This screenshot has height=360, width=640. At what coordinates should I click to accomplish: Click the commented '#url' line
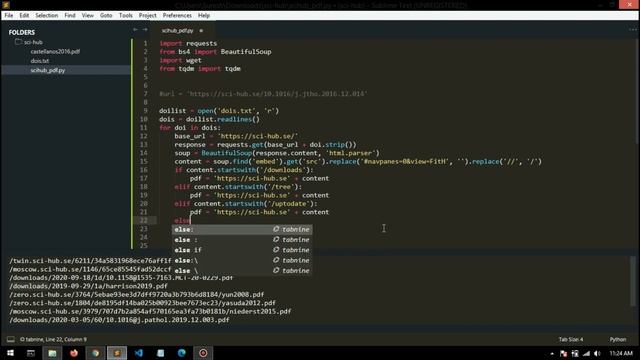(x=263, y=94)
